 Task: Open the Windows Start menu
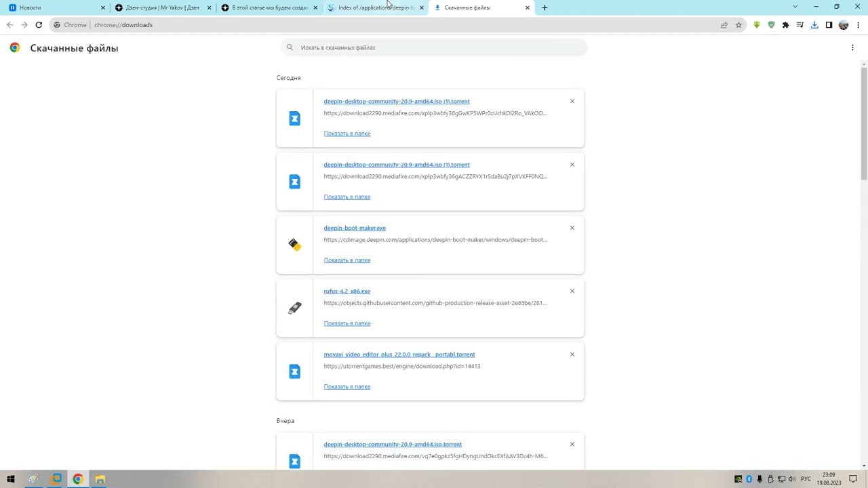click(11, 479)
